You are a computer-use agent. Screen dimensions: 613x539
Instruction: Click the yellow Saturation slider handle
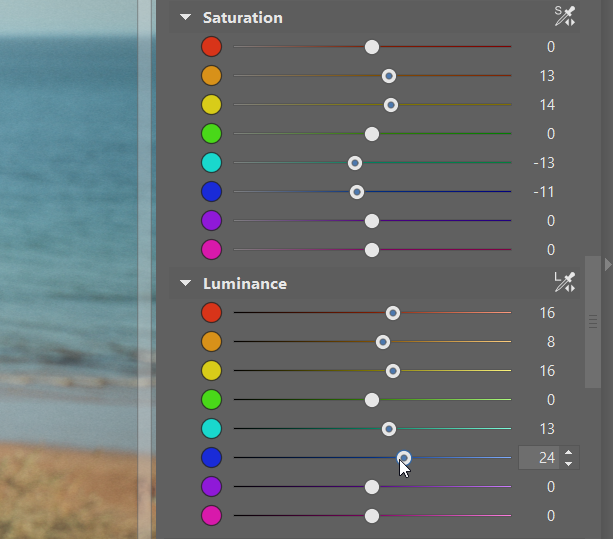point(391,105)
